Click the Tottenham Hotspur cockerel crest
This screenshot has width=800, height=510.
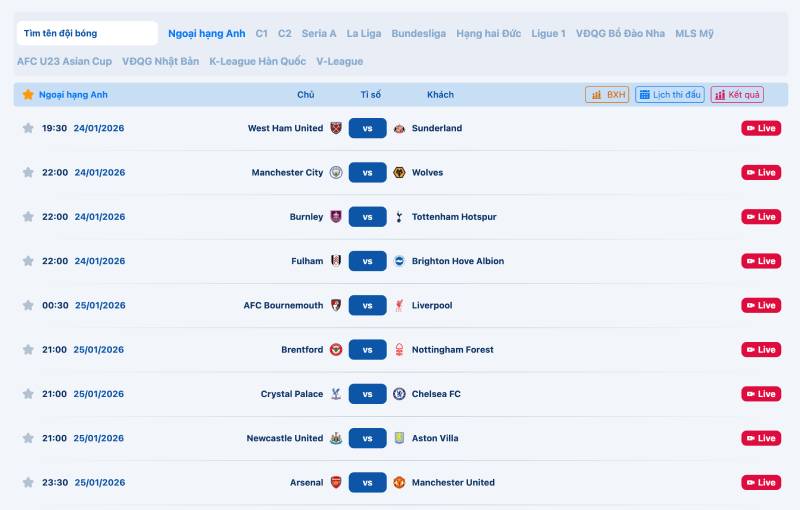(x=399, y=217)
